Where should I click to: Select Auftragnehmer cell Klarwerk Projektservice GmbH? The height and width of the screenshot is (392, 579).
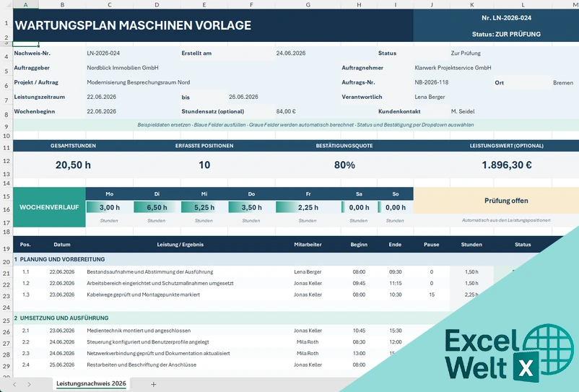click(x=453, y=68)
